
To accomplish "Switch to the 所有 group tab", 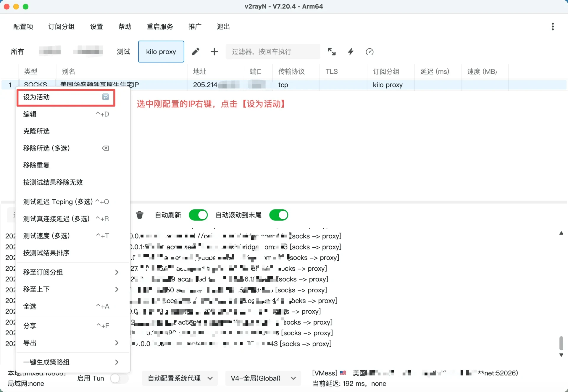I will tap(17, 51).
